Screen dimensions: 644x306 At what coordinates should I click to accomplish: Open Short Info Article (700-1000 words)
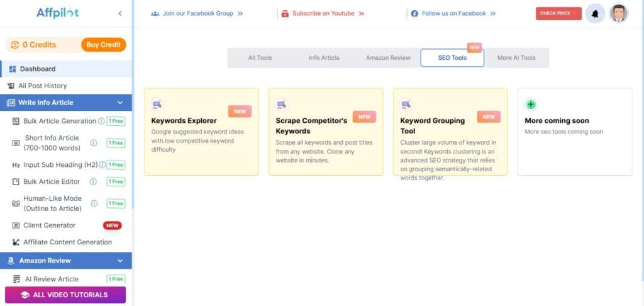(x=52, y=143)
